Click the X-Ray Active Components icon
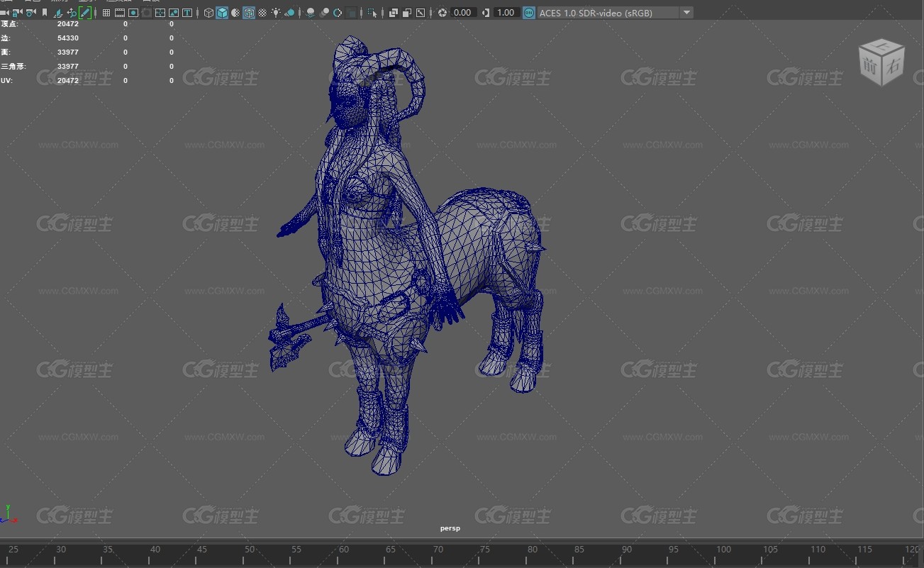Viewport: 924px width, 568px height. coord(406,13)
